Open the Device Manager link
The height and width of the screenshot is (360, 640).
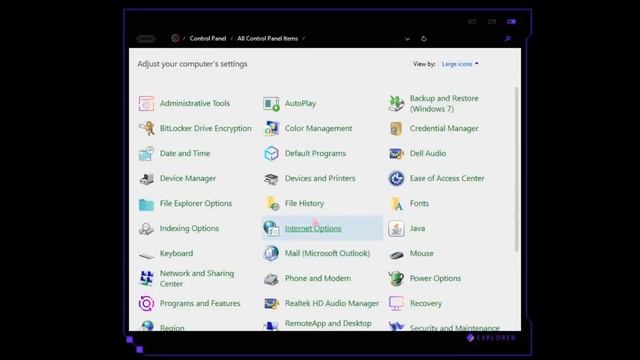(188, 179)
